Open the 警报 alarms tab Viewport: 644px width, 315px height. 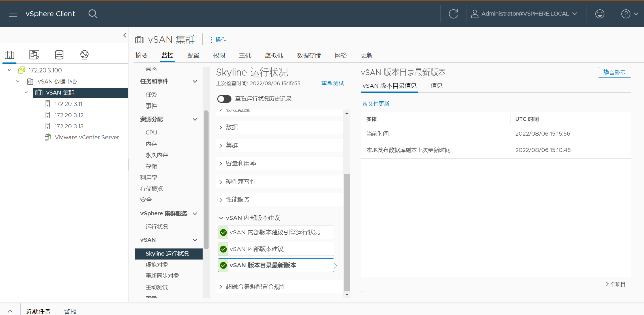click(70, 311)
